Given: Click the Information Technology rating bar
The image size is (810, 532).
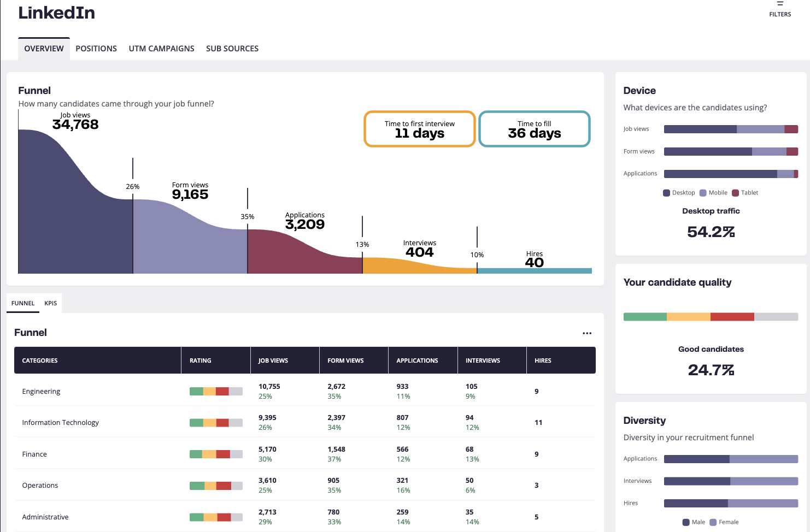Looking at the screenshot, I should point(216,423).
